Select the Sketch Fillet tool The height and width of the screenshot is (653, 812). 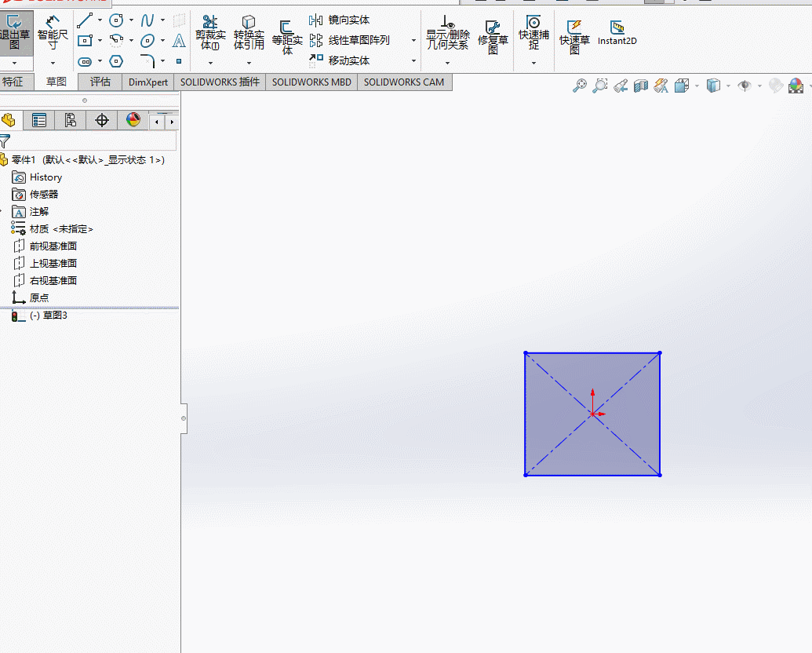click(147, 61)
